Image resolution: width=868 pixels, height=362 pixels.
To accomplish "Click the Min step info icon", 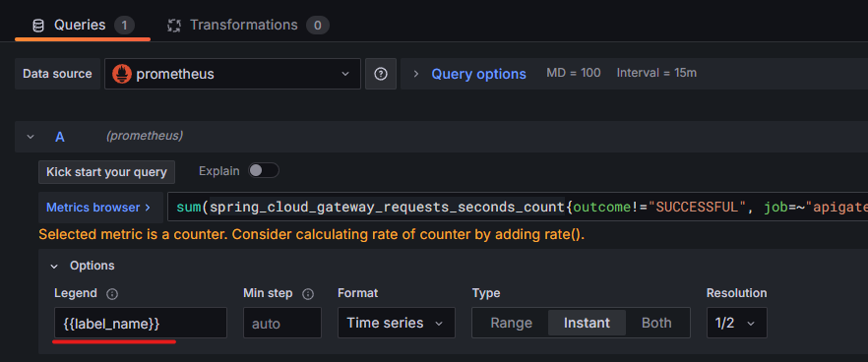I will [308, 294].
